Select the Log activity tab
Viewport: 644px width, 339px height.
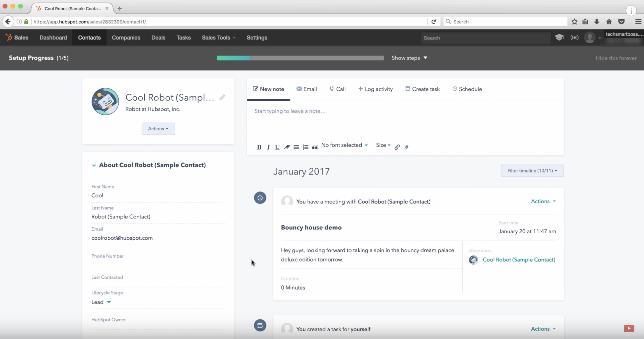pos(376,89)
